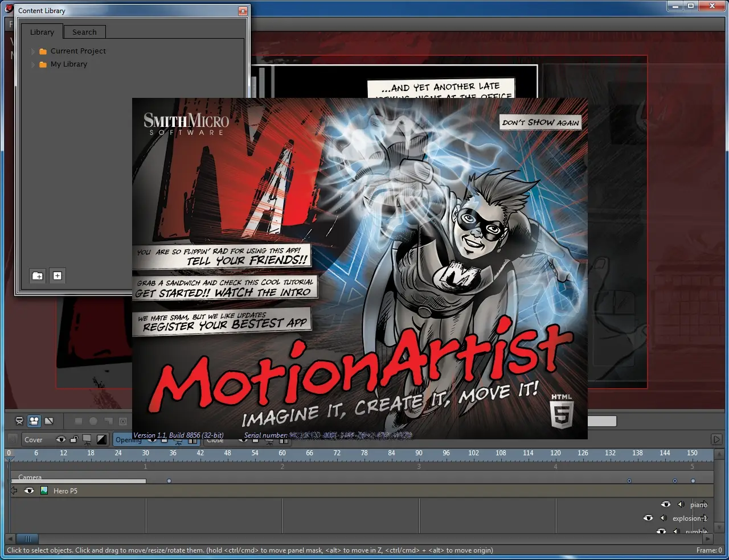Click the Cover panel black-white contrast icon

click(x=101, y=439)
